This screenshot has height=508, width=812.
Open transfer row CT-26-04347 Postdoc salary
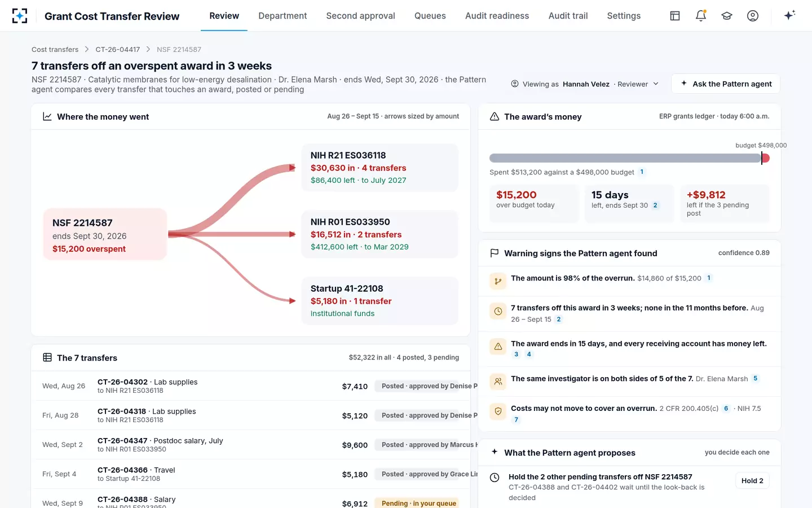[250, 445]
